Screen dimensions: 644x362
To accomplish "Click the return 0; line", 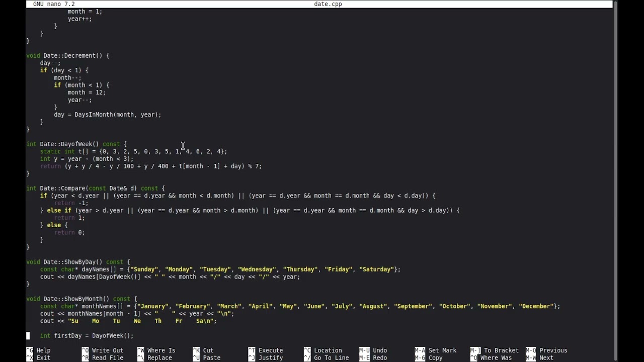I will (69, 233).
